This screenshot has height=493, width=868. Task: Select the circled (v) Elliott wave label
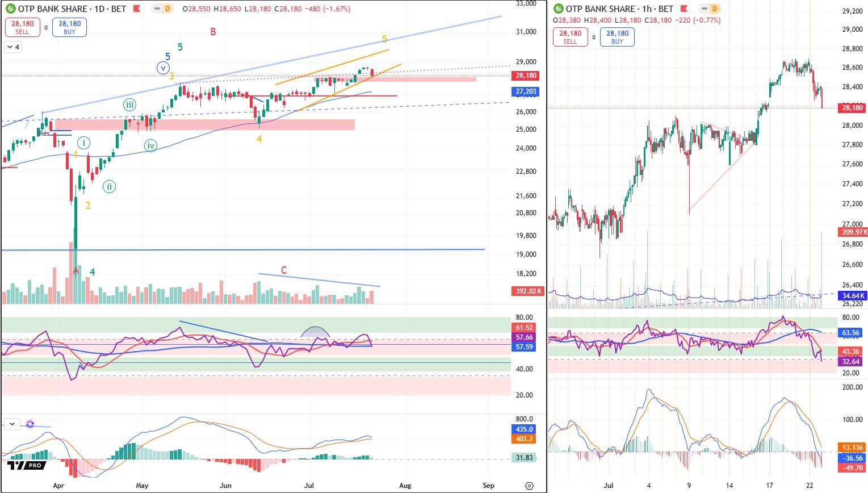coord(163,68)
